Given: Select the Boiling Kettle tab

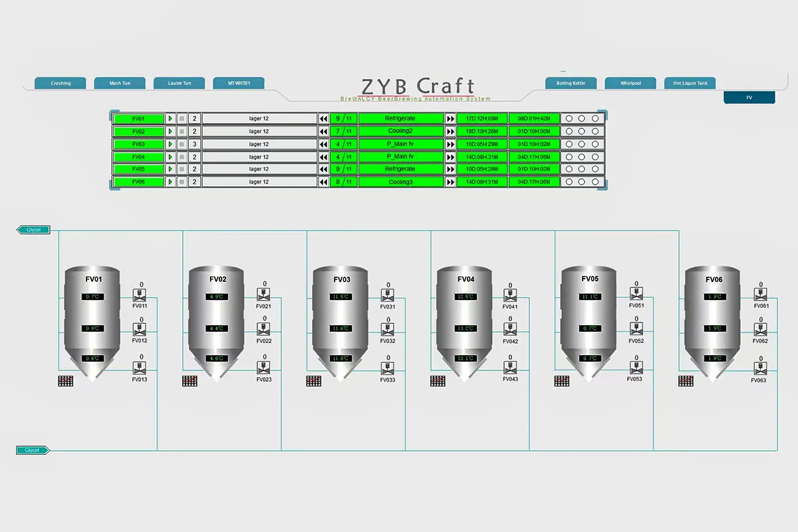Looking at the screenshot, I should (571, 83).
